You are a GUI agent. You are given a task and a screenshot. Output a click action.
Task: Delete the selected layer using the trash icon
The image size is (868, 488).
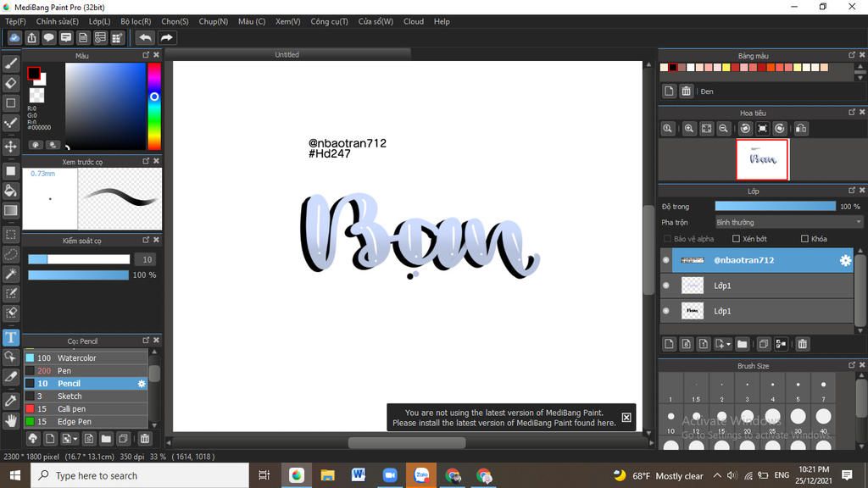click(802, 344)
